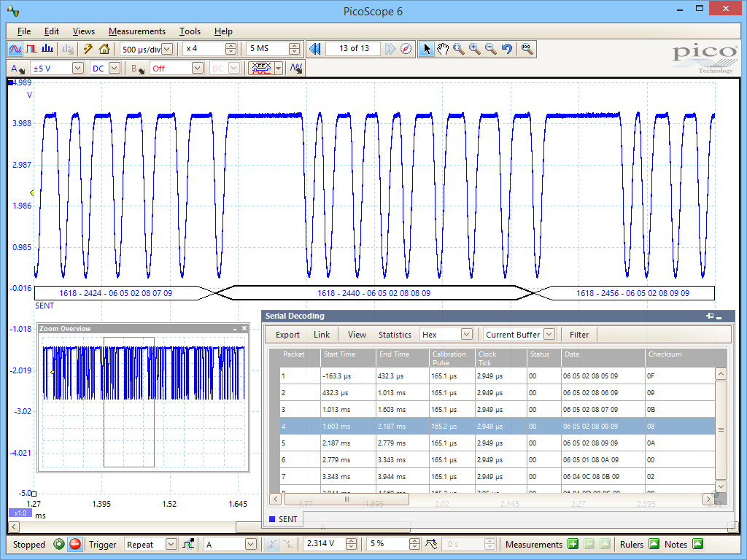Click the Statistics button

pyautogui.click(x=395, y=335)
